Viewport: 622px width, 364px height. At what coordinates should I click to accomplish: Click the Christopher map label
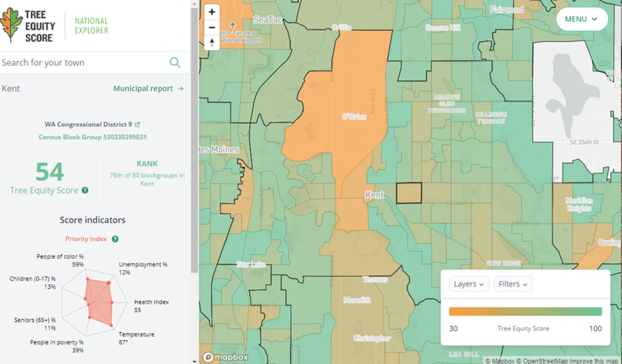tap(372, 339)
